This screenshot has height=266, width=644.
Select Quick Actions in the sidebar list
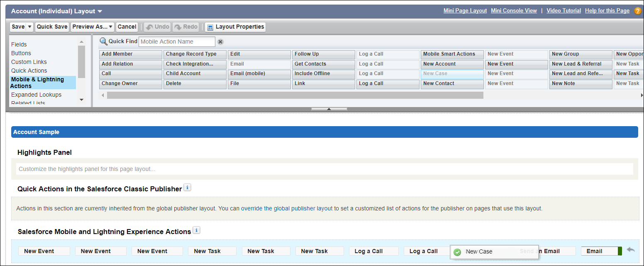click(x=29, y=71)
